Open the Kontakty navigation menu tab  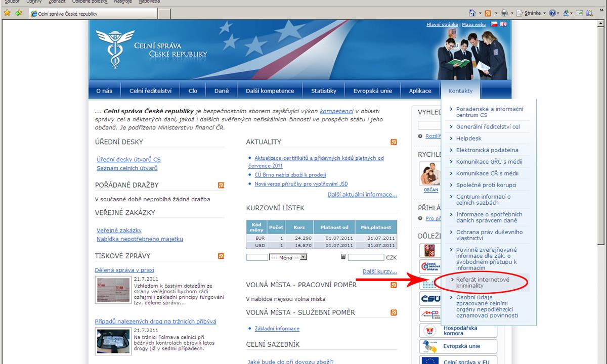coord(460,91)
